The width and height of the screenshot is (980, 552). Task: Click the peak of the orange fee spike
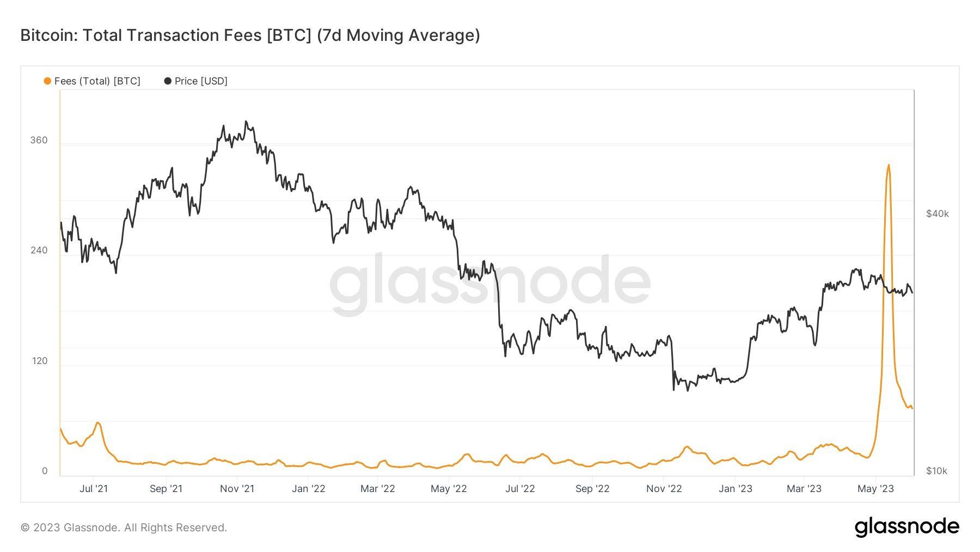click(x=889, y=165)
